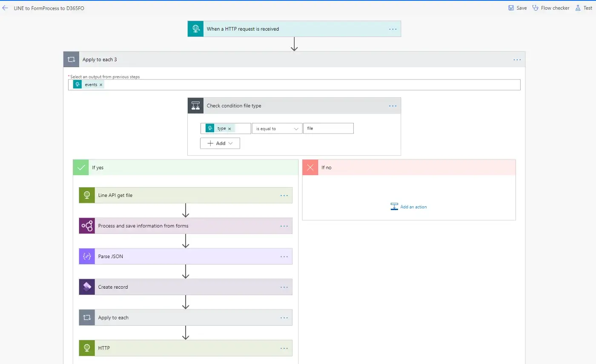The height and width of the screenshot is (364, 596).
Task: Click the 'If no' branch header
Action: coord(409,168)
